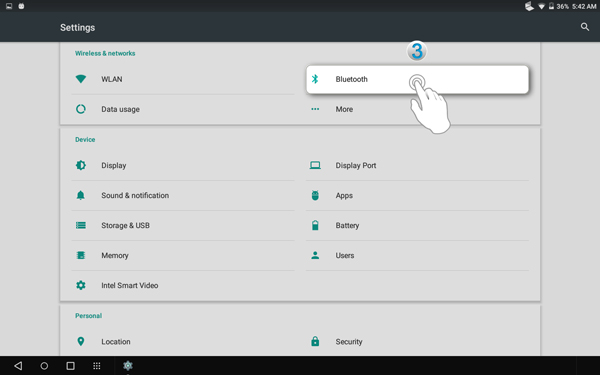Open Location settings
The width and height of the screenshot is (600, 375).
click(183, 341)
